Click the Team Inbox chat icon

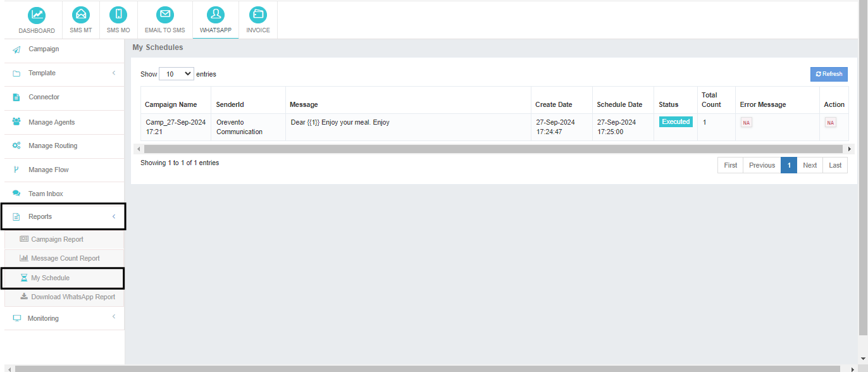tap(16, 194)
